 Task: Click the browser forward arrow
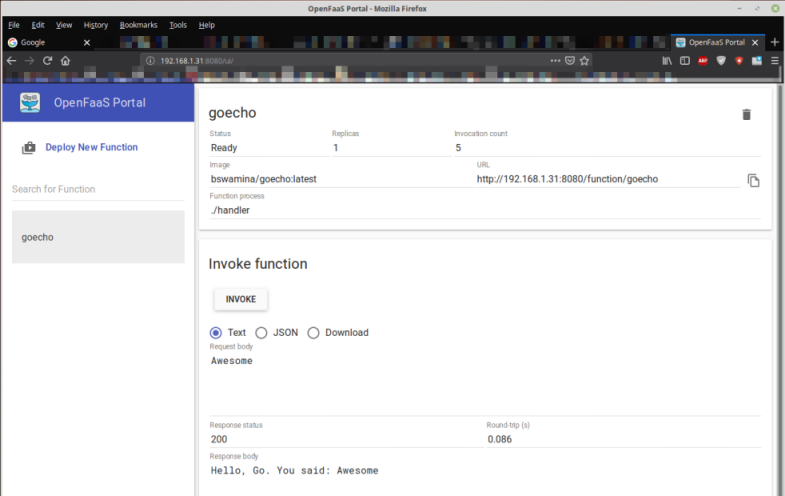[x=30, y=61]
